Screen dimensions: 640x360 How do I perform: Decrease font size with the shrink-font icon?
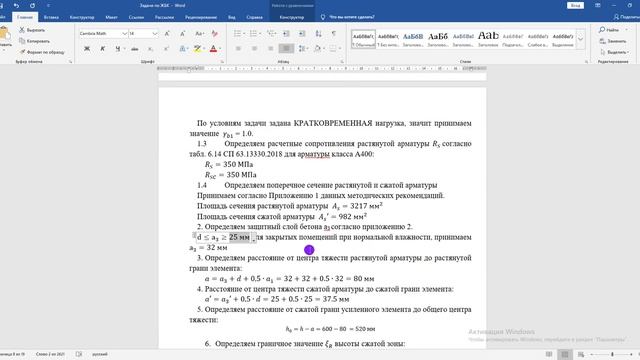pos(182,33)
